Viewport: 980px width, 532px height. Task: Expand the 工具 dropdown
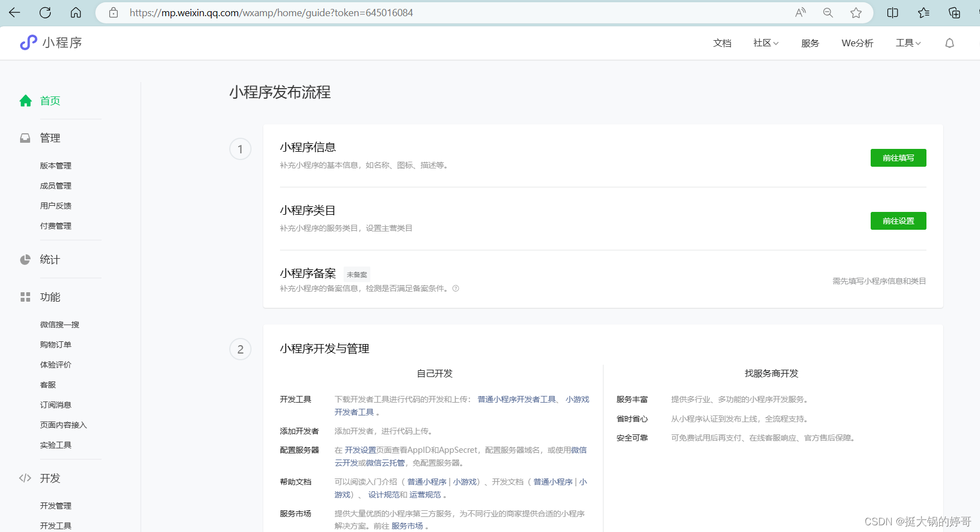point(908,43)
